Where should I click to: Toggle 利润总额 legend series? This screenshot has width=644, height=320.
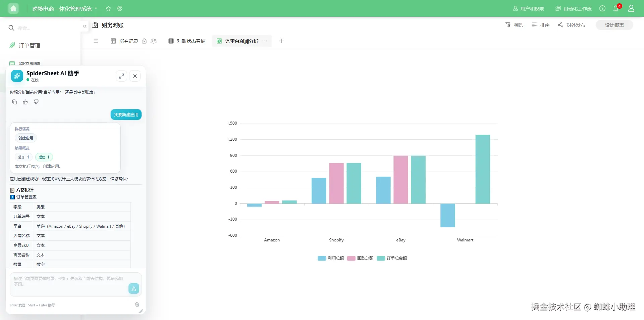tap(331, 258)
